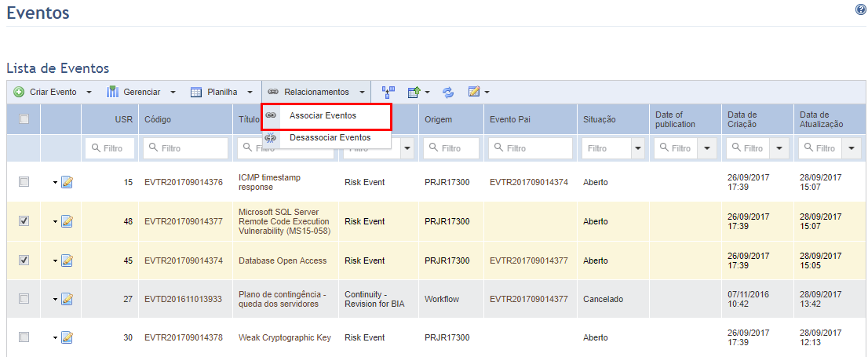Click the Origem filter field
The width and height of the screenshot is (868, 357).
point(451,148)
